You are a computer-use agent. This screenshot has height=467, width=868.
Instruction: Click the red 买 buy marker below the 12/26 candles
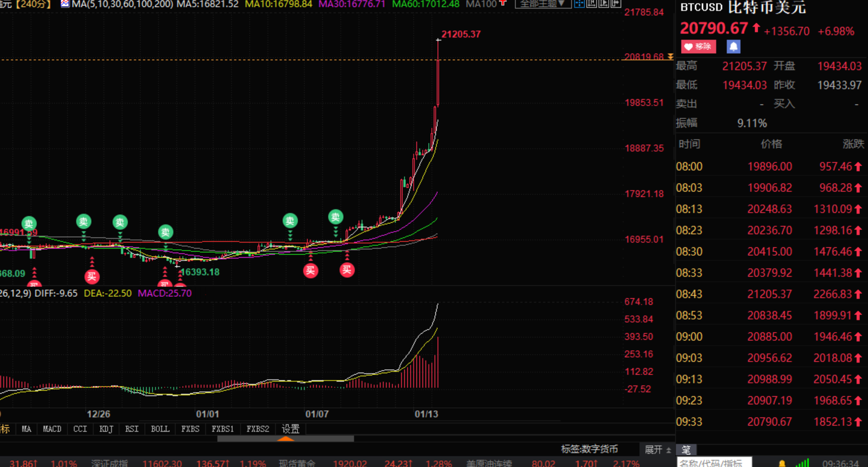[x=92, y=276]
